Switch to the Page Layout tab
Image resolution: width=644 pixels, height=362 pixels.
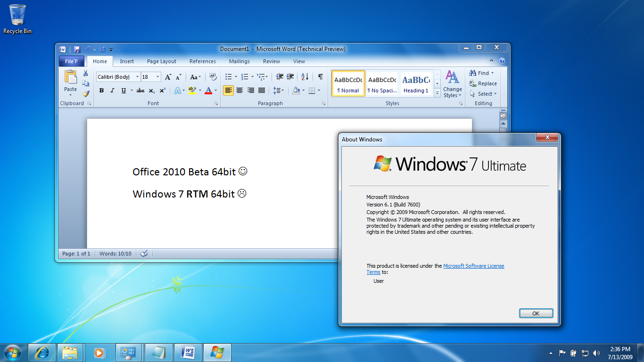point(162,61)
